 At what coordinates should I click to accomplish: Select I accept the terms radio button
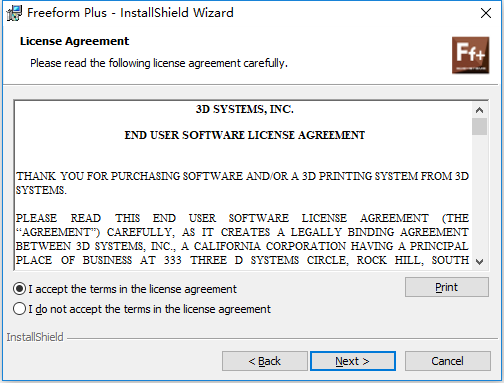point(19,289)
